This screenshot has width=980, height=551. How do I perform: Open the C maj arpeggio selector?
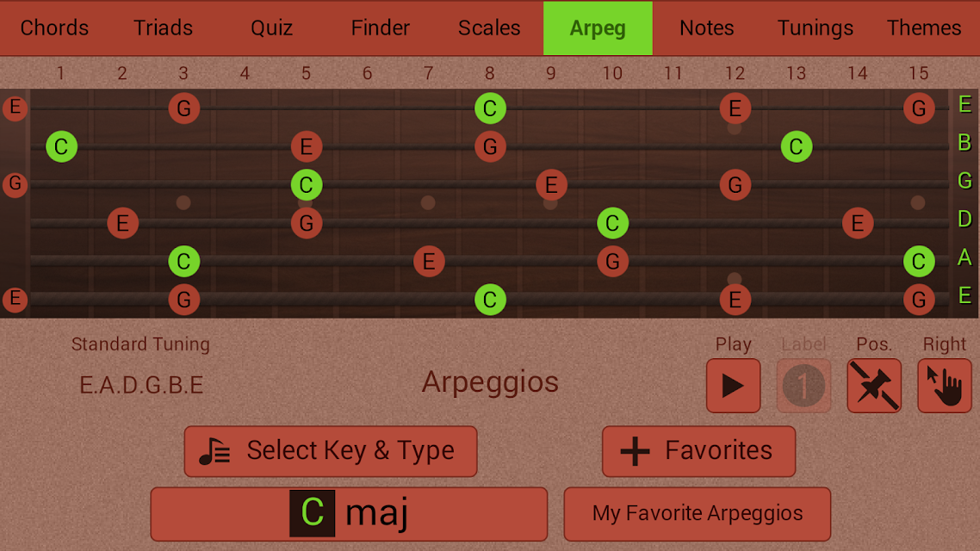point(349,513)
